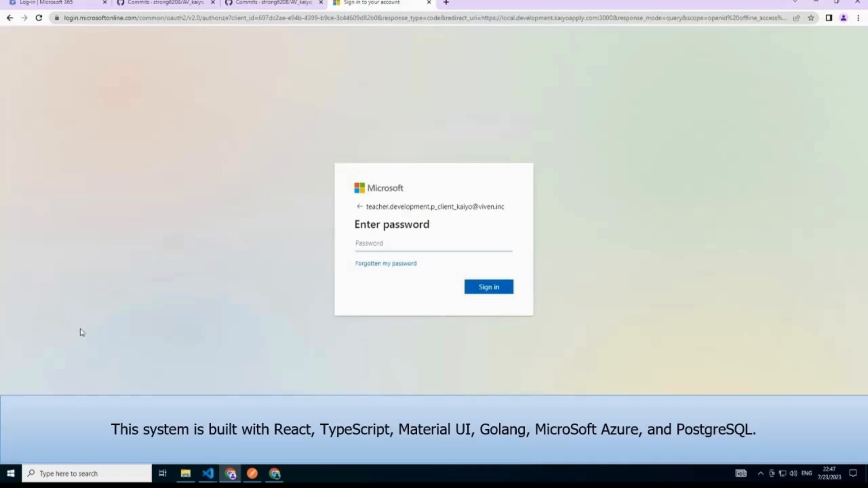Screen dimensions: 868x488
Task: Click the browser Back arrow
Action: coord(9,18)
